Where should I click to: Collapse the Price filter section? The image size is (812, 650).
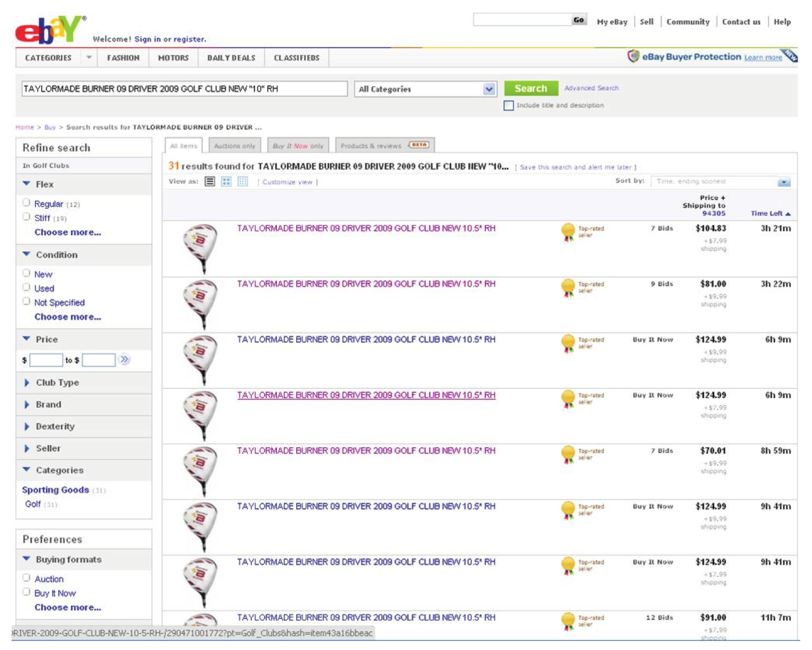point(26,338)
